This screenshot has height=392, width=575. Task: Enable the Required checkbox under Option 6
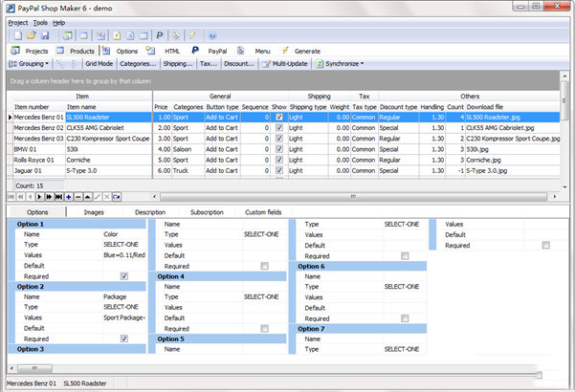405,318
